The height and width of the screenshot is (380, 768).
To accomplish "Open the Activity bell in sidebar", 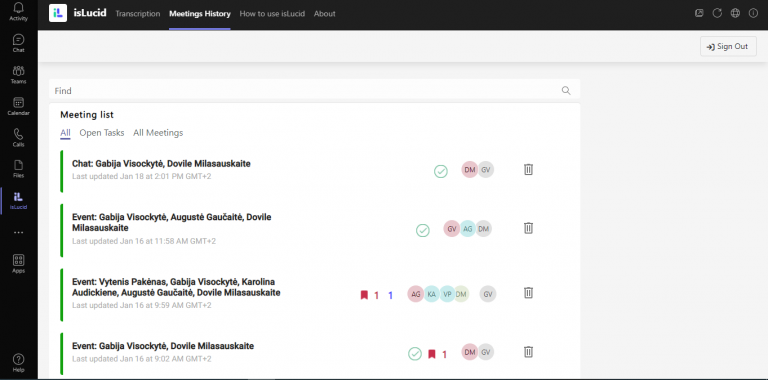I will point(19,11).
